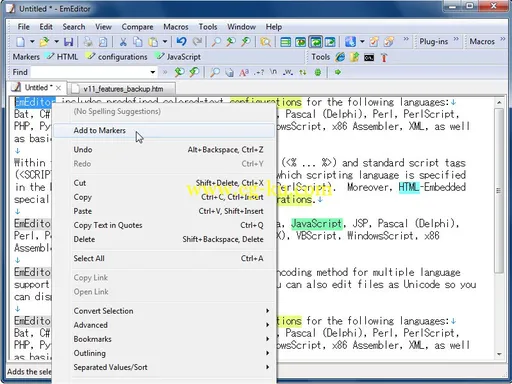512x384 pixels.
Task: Click the Print icon
Action: tap(88, 42)
